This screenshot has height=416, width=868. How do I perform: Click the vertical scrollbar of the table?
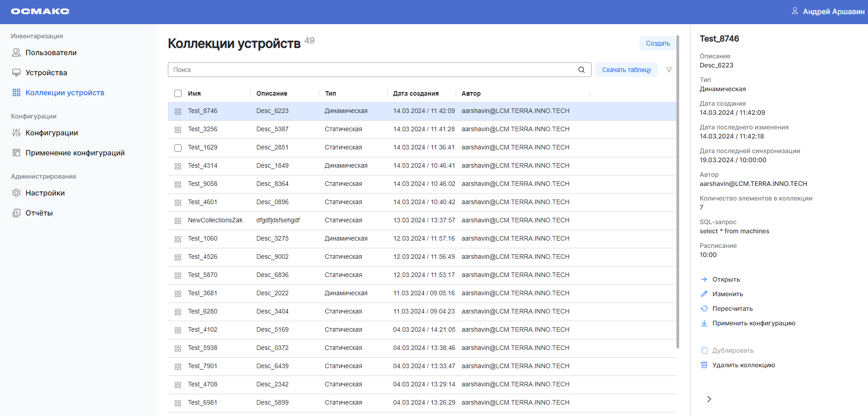tap(677, 191)
